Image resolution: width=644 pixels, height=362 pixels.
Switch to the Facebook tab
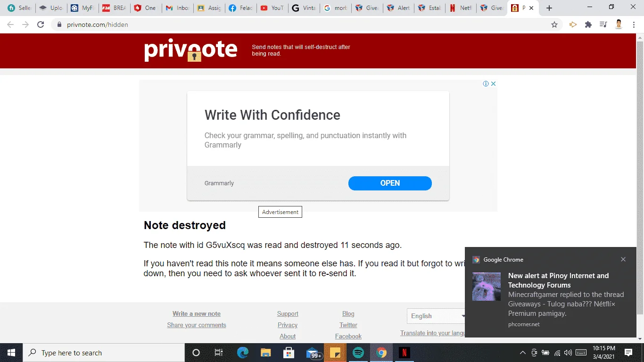[x=240, y=8]
